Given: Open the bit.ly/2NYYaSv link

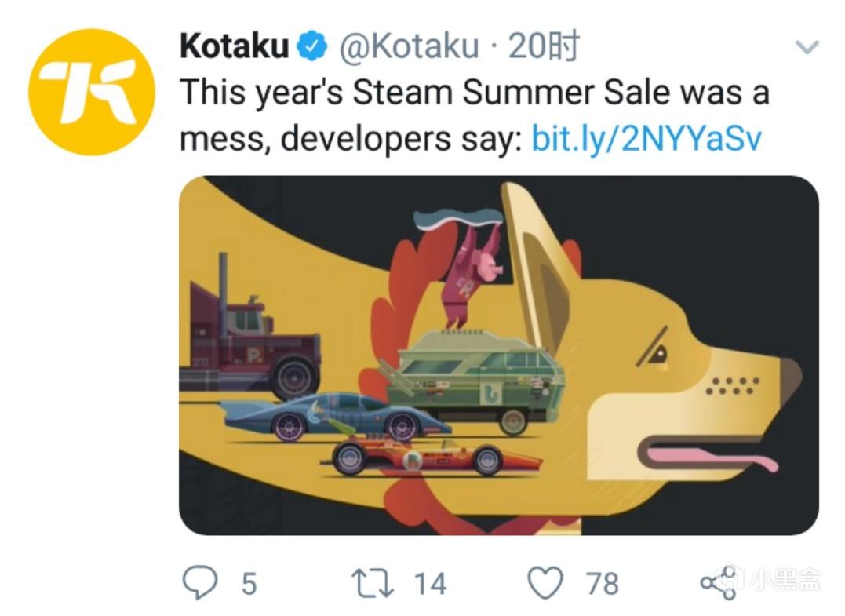Looking at the screenshot, I should [646, 139].
